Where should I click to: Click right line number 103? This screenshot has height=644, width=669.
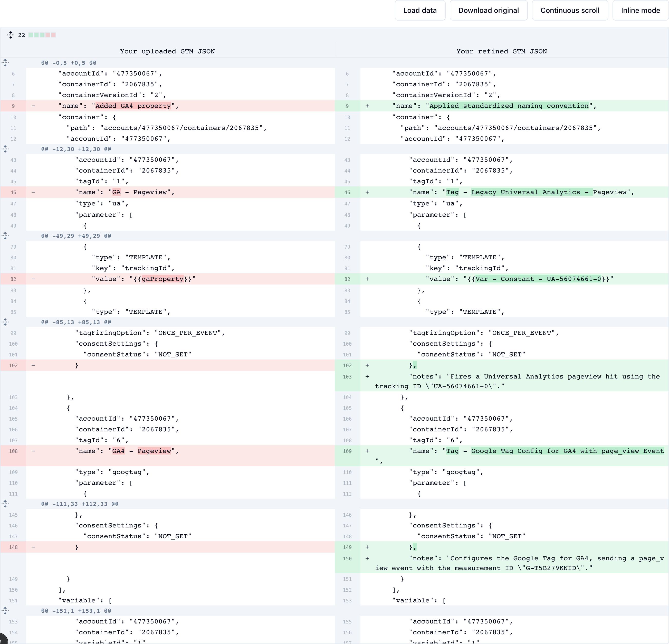347,377
